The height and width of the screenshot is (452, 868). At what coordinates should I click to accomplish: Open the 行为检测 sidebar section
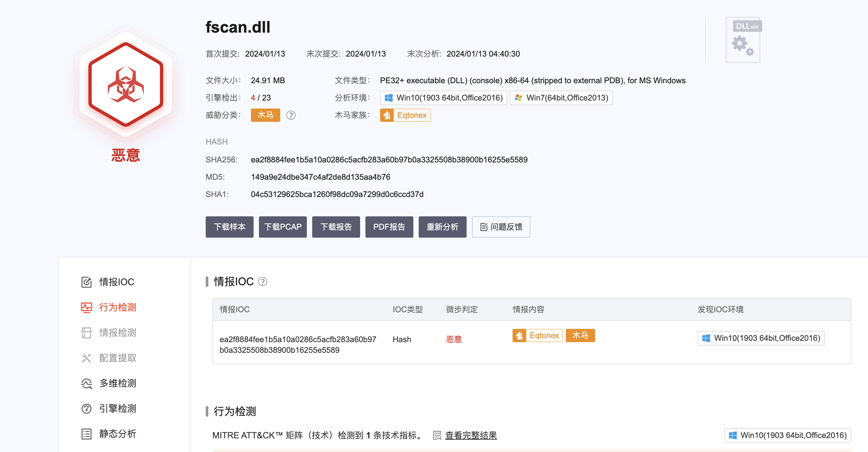[117, 307]
